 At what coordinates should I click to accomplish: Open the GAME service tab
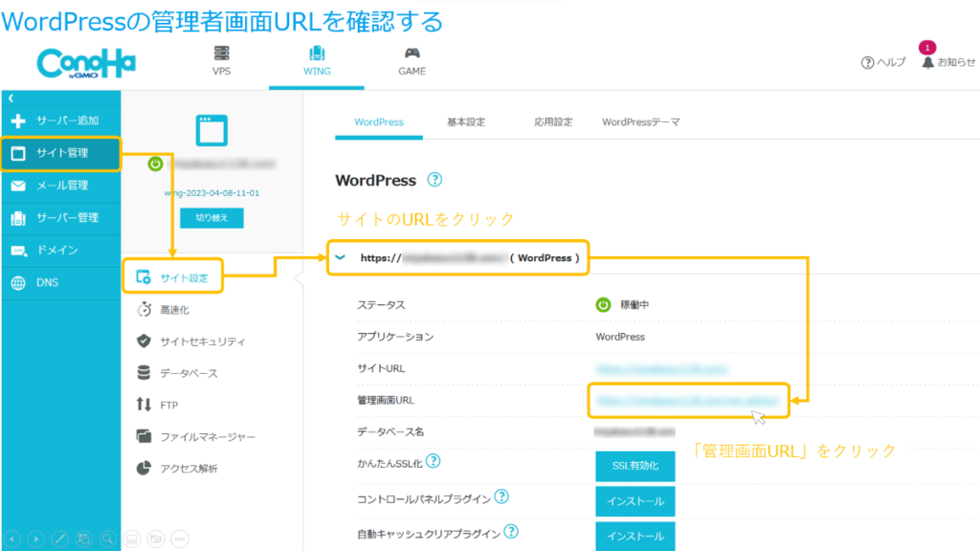tap(412, 61)
